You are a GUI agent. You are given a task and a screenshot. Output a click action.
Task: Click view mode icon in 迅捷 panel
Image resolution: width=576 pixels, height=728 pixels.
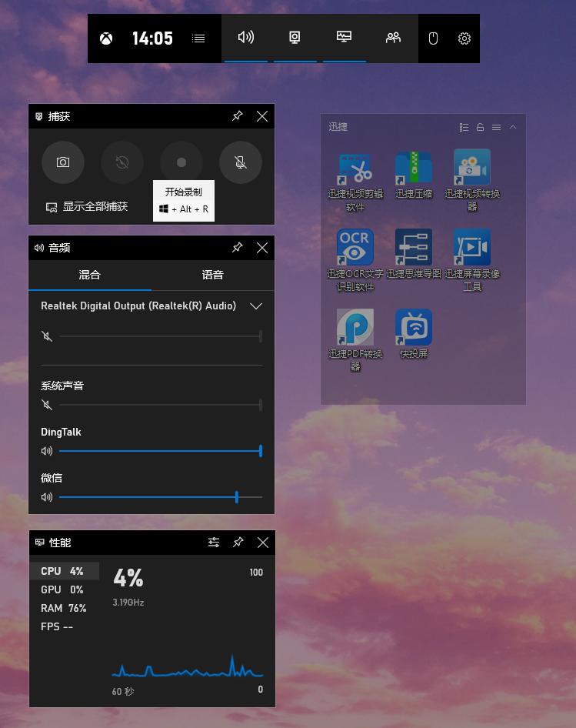[x=464, y=127]
